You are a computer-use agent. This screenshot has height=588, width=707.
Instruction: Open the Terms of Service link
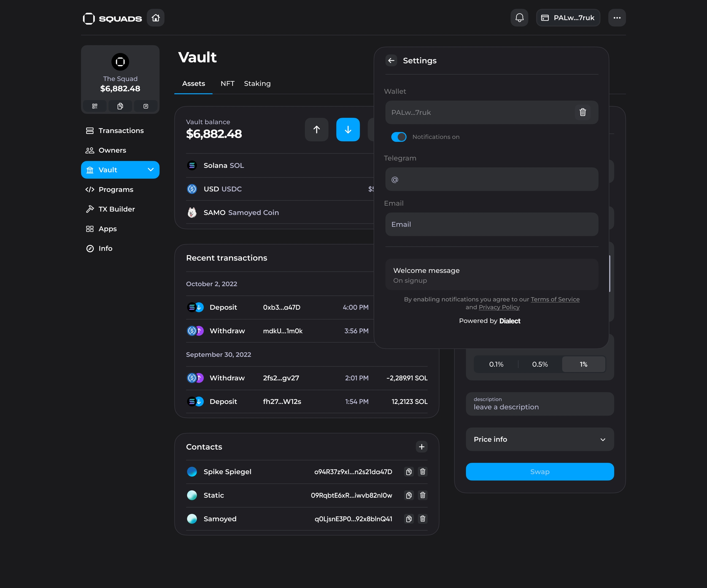555,300
